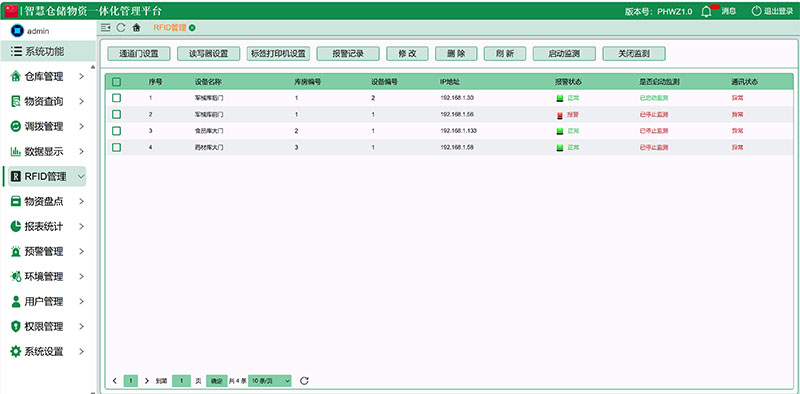The width and height of the screenshot is (800, 394).
Task: Click the 关闭监测 button
Action: click(634, 54)
